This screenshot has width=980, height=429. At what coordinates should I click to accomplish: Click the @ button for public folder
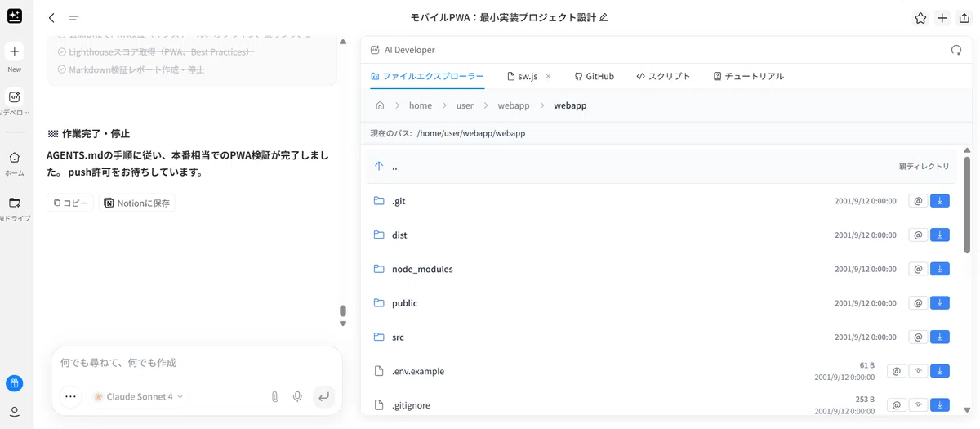(x=918, y=303)
